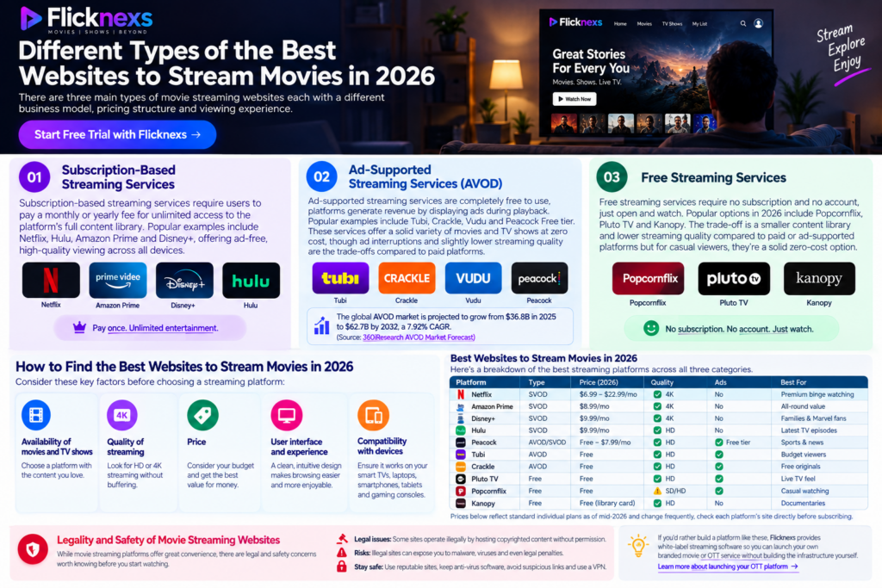Image resolution: width=882 pixels, height=588 pixels.
Task: Click the Pluto TV logo tile
Action: click(734, 278)
